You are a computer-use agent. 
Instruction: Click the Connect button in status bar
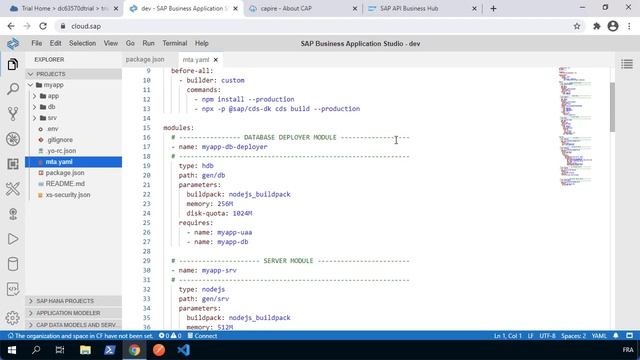pos(202,336)
